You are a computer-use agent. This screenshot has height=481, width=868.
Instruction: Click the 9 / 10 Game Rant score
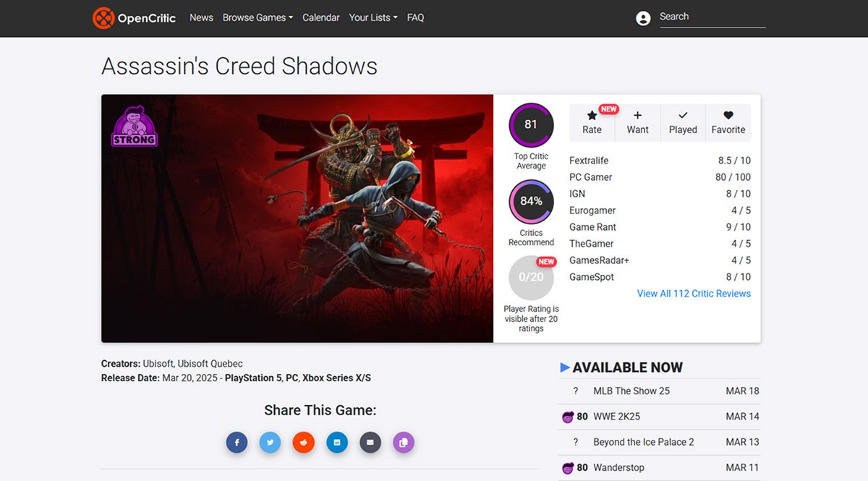(x=738, y=227)
